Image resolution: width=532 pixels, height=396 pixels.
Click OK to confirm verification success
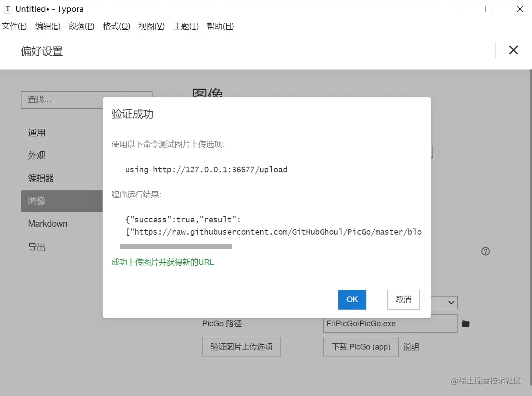tap(352, 300)
